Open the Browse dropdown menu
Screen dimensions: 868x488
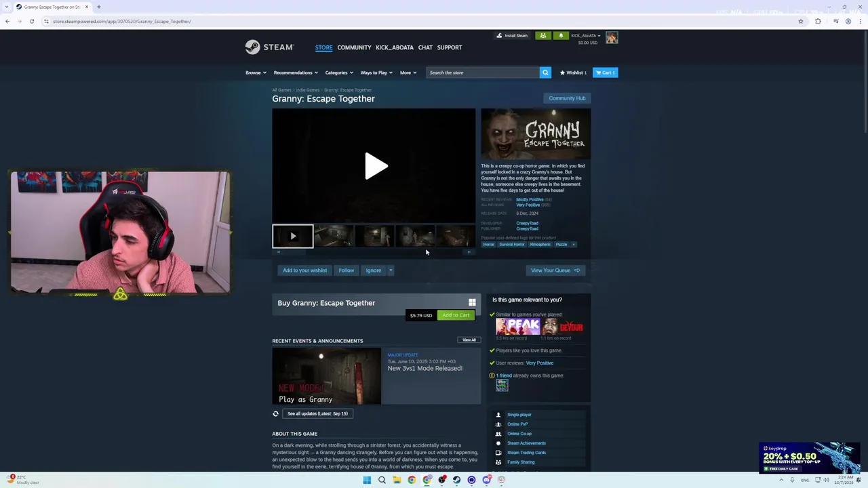click(256, 73)
